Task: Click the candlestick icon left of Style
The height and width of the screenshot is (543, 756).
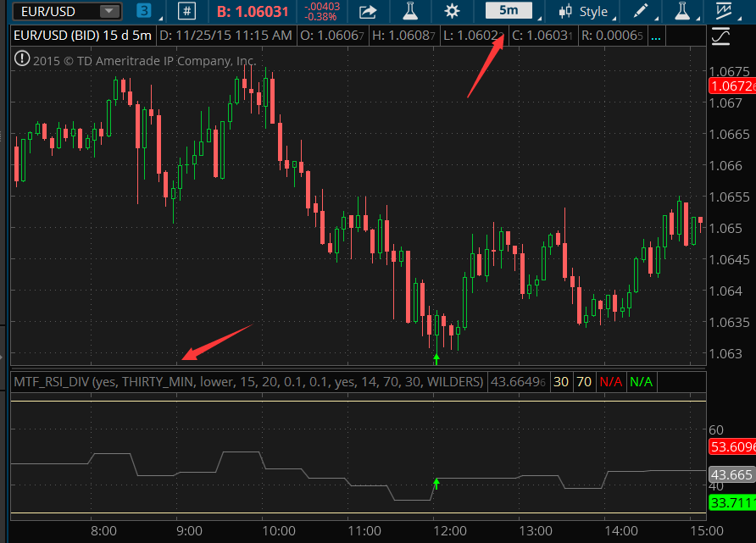Action: (x=565, y=12)
